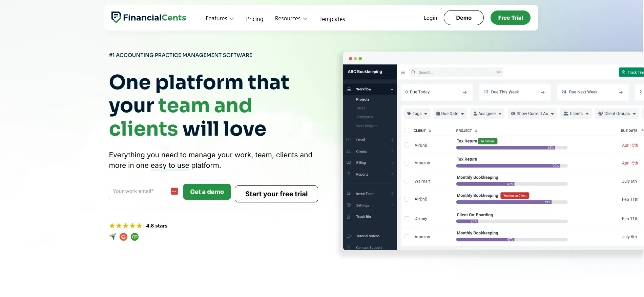Check the Amazon Monthly Bookkeeping row checkbox
The height and width of the screenshot is (297, 644).
point(407,237)
